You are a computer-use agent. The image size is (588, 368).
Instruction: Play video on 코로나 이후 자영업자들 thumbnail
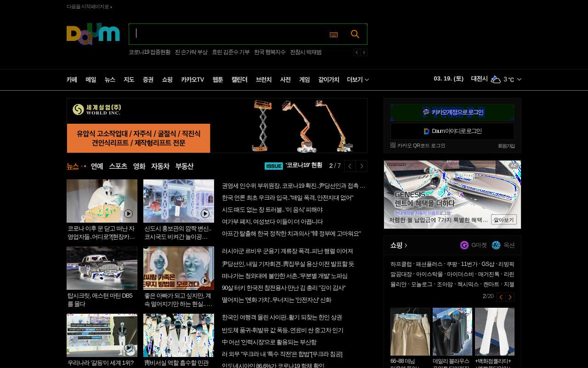pos(128,213)
